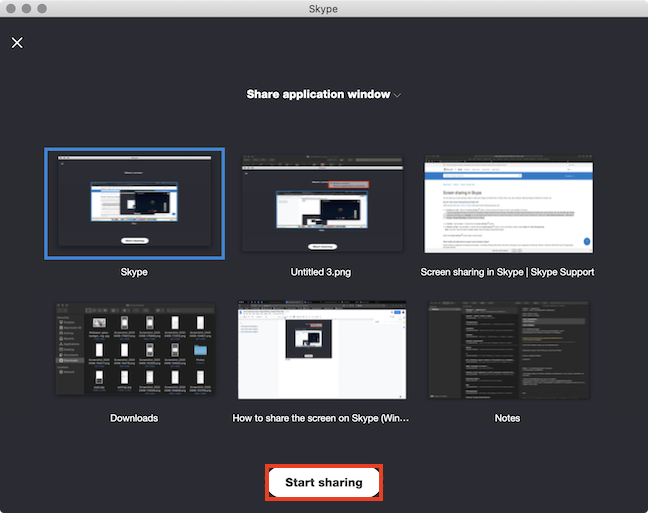The image size is (648, 513).
Task: Choose the Screen sharing in Skype Support thumbnail
Action: (x=508, y=204)
